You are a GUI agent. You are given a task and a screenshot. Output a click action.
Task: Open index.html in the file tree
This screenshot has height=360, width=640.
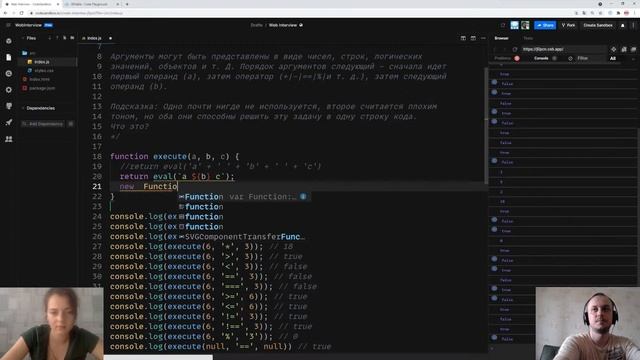pyautogui.click(x=40, y=79)
